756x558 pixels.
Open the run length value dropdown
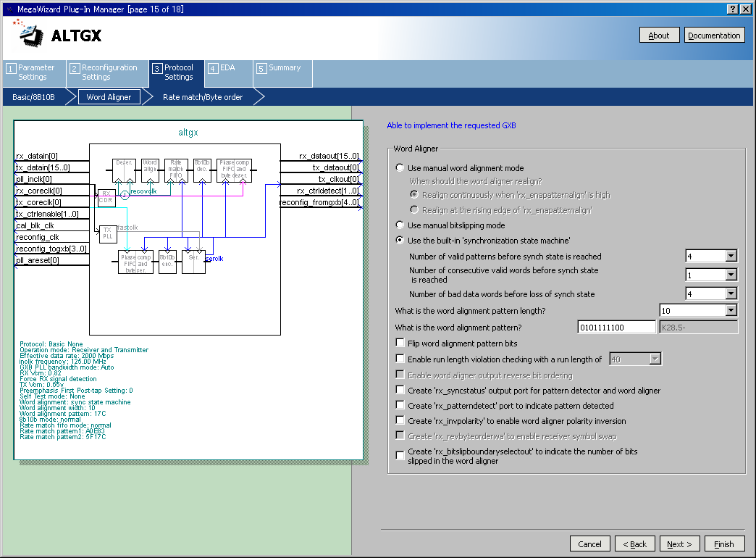[655, 359]
